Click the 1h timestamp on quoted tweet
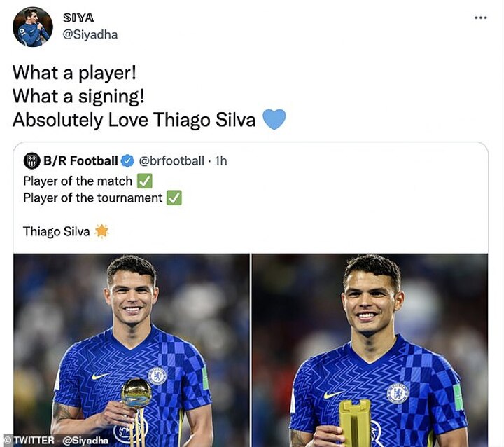 (221, 161)
